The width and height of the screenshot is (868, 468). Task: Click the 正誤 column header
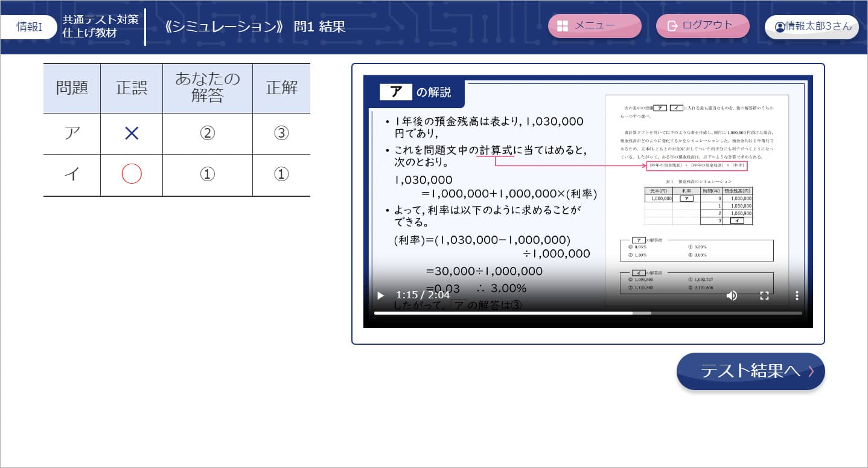coord(132,88)
